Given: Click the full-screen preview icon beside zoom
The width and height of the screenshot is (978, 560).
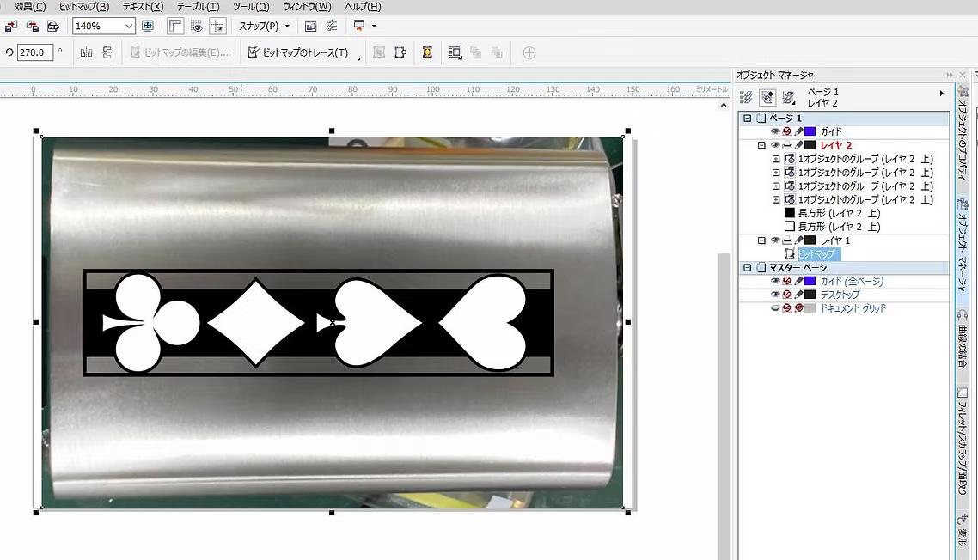Looking at the screenshot, I should point(148,26).
